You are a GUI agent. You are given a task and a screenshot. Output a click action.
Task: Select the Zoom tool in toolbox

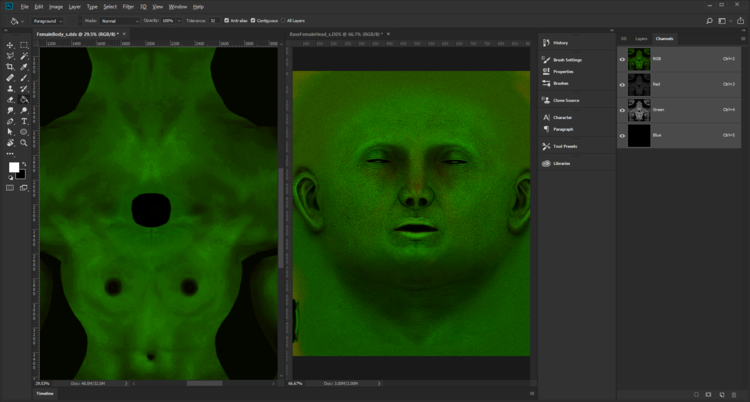tap(24, 143)
